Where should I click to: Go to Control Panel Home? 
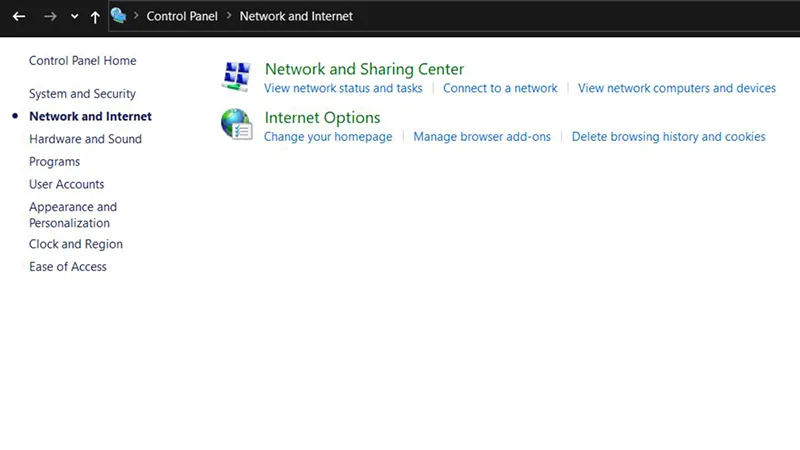[82, 60]
